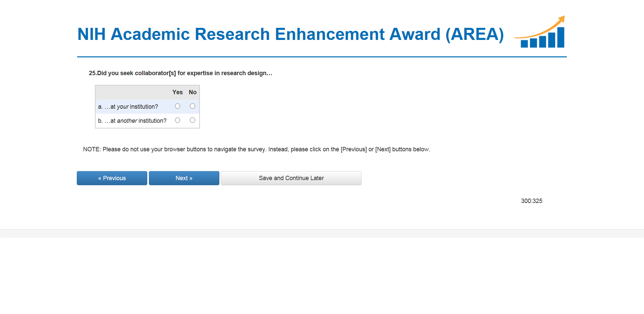Choose Yes for "at another institution"
The width and height of the screenshot is (644, 314).
pyautogui.click(x=177, y=120)
